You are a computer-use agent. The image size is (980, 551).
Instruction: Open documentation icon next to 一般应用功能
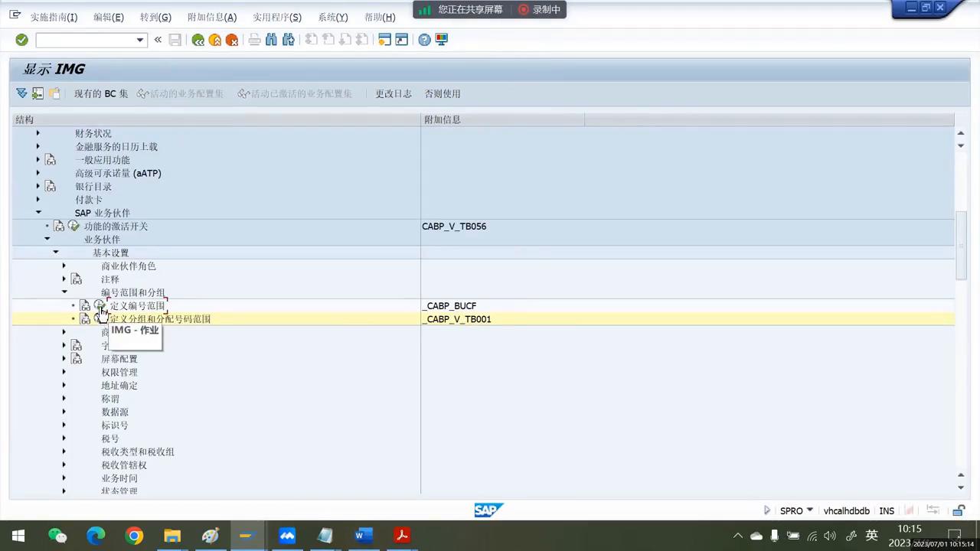51,160
